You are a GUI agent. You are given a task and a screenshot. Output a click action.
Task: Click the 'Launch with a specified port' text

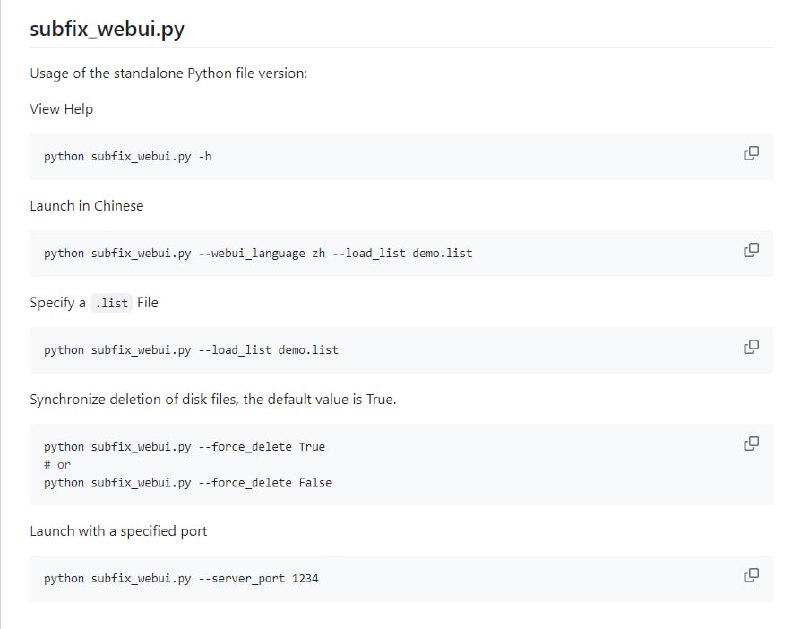click(x=118, y=531)
